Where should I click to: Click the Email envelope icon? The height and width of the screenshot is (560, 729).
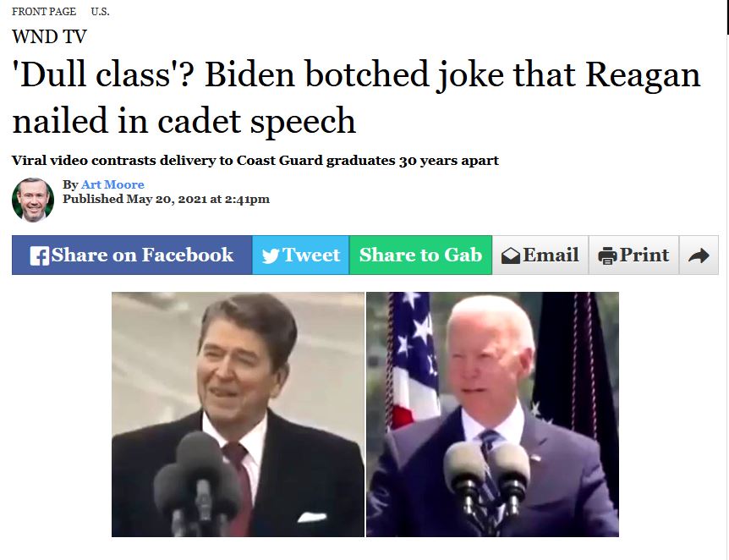click(x=511, y=255)
